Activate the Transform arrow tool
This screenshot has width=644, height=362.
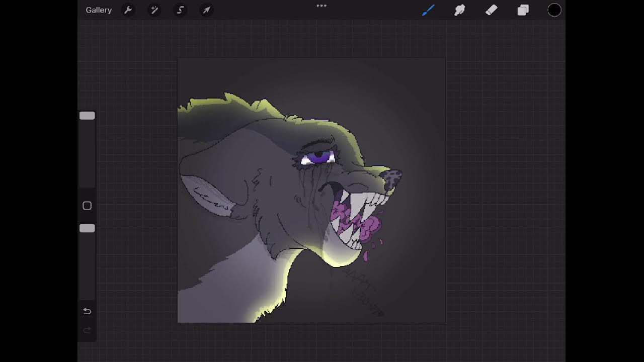(206, 10)
